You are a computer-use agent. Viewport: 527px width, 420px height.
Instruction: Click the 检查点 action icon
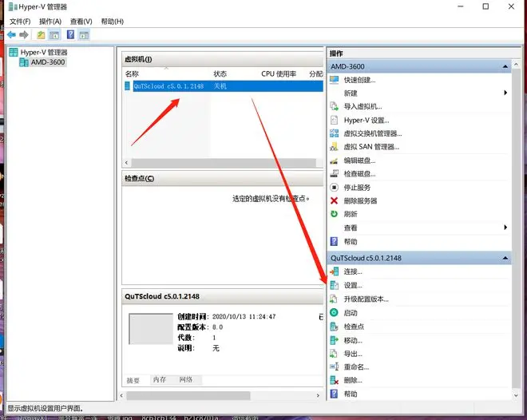pos(334,327)
